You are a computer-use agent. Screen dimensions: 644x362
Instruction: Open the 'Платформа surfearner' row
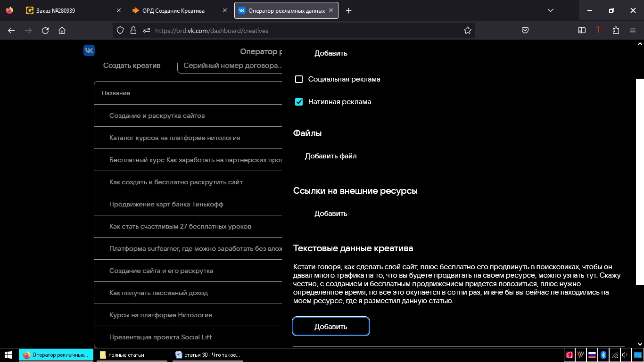point(188,248)
